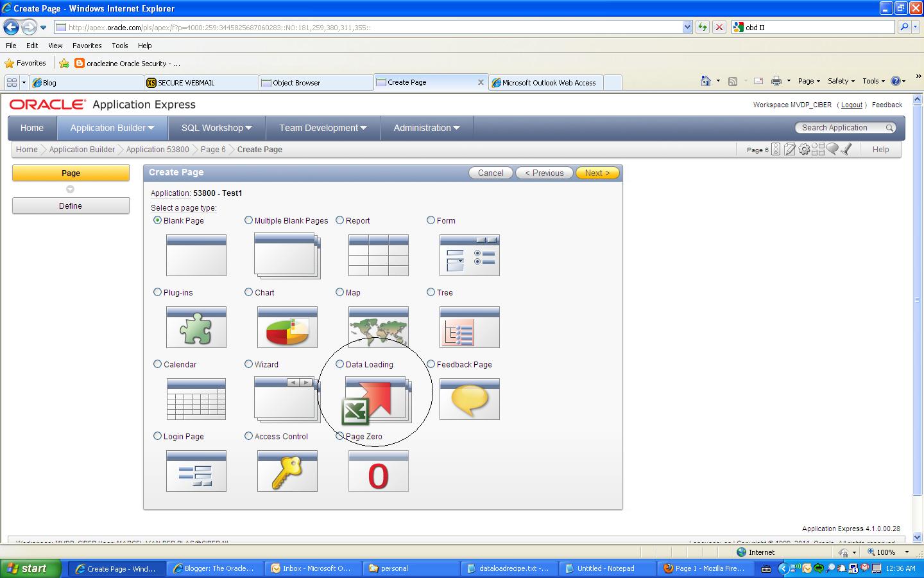Select the Blank Page radio button
Image resolution: width=924 pixels, height=578 pixels.
tap(157, 220)
